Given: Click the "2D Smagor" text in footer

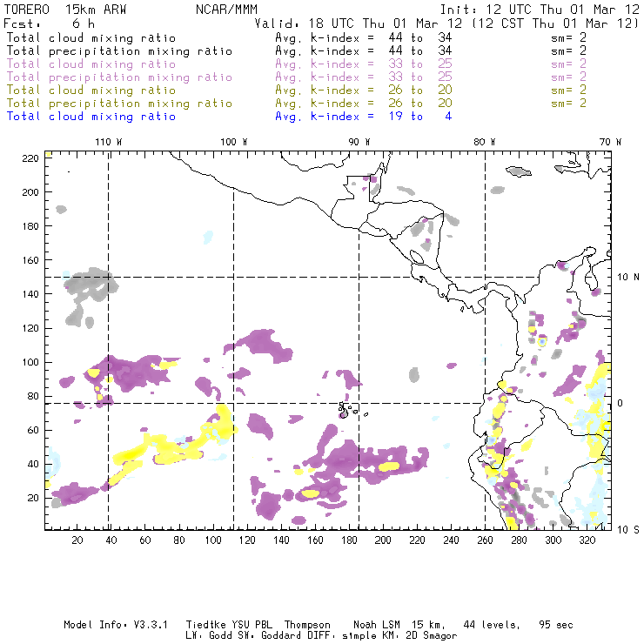Looking at the screenshot, I should (432, 636).
